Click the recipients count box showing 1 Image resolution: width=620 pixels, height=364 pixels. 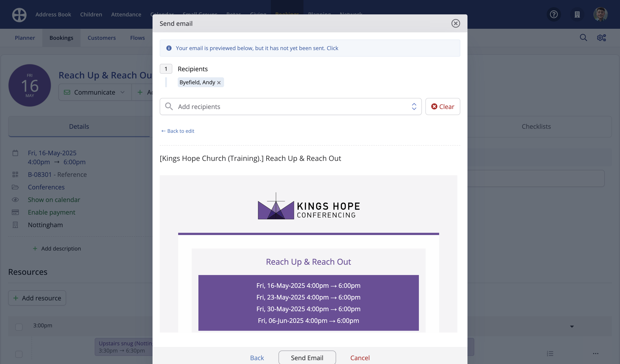166,69
